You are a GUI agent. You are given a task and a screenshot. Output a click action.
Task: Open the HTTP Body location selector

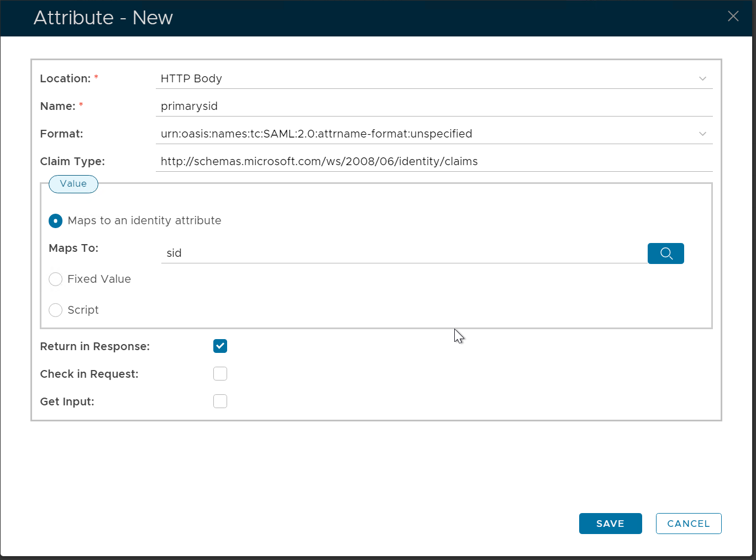pos(426,78)
